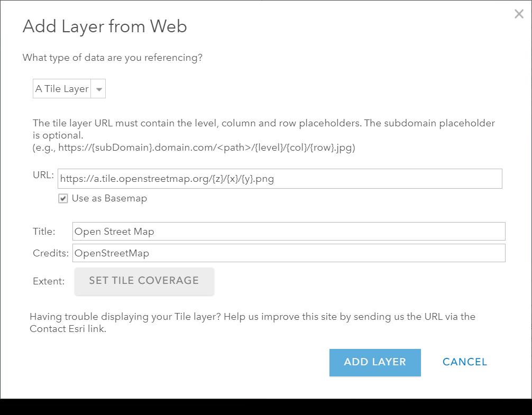Viewport: 532px width, 415px height.
Task: Click the data type dropdown arrow
Action: coord(98,89)
